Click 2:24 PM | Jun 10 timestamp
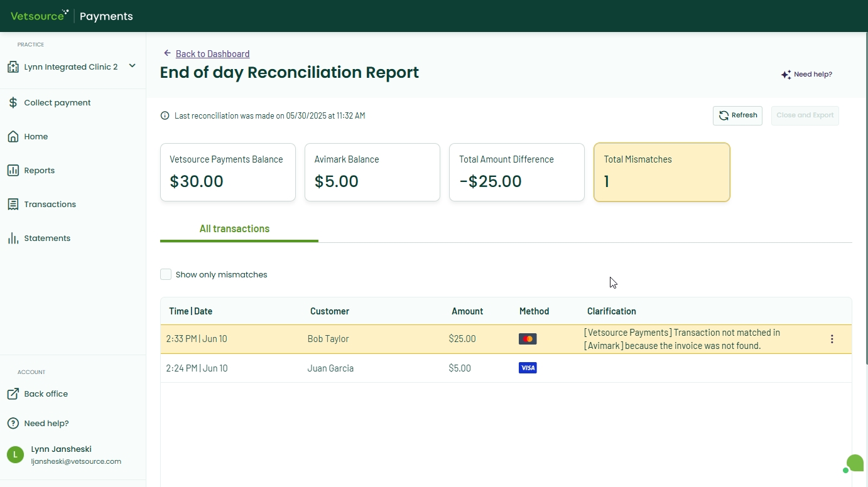This screenshot has width=868, height=487. click(x=197, y=368)
